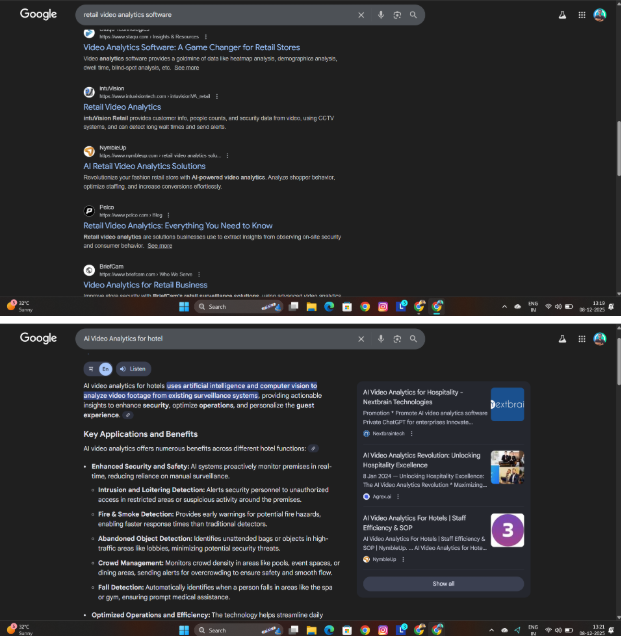Open Google apps grid in retail results window

(x=582, y=15)
